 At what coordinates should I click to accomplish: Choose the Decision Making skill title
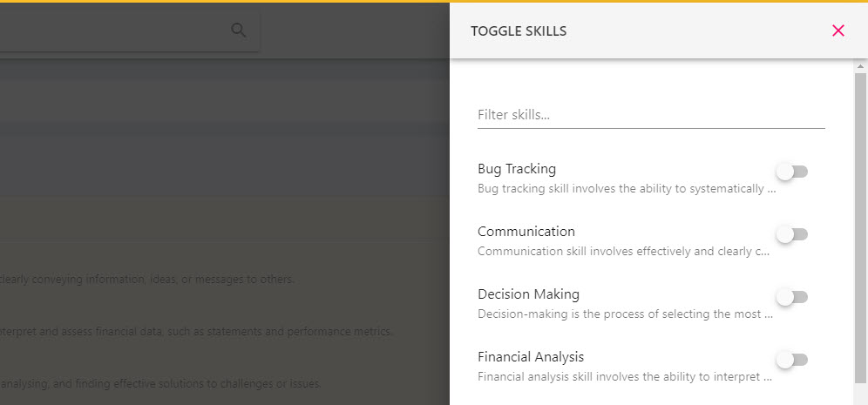[528, 294]
